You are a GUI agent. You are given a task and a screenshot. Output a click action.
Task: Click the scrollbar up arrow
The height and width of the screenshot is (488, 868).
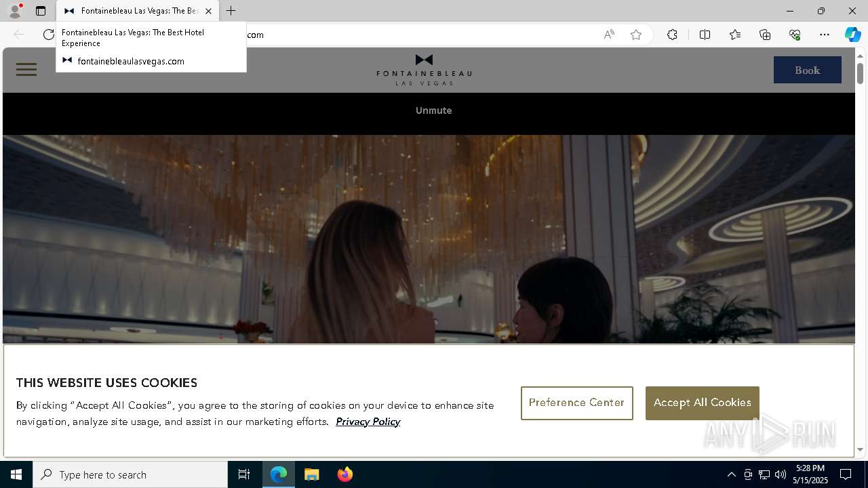tap(860, 55)
